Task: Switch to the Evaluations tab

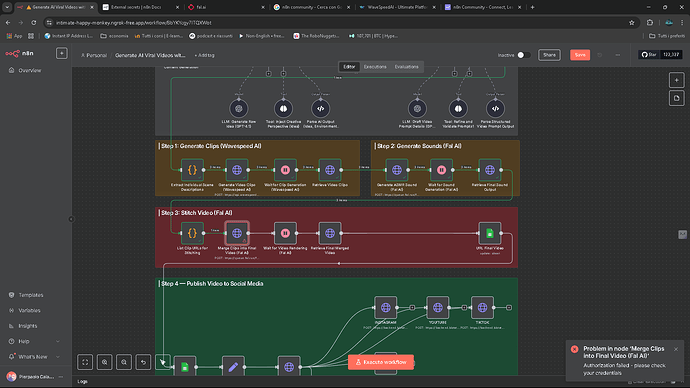Action: point(406,67)
